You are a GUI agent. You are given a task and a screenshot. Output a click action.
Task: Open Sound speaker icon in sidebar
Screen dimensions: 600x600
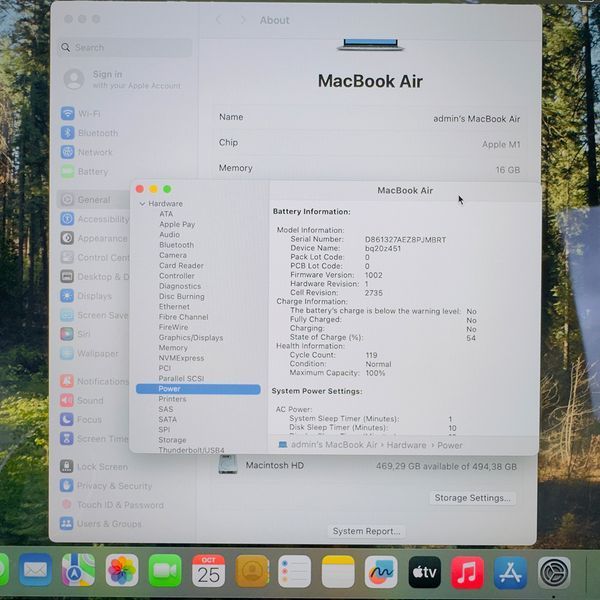pos(67,400)
